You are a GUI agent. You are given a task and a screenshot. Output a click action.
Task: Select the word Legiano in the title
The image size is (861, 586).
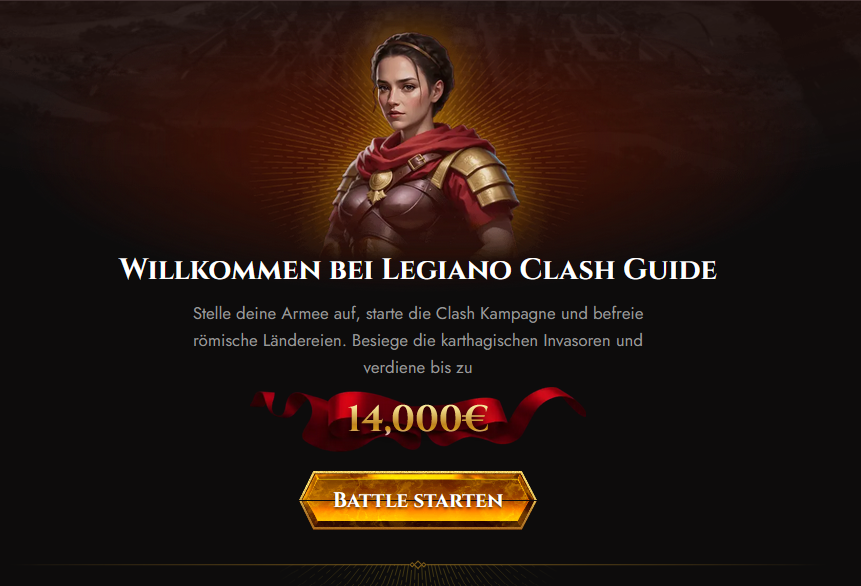[x=446, y=269]
